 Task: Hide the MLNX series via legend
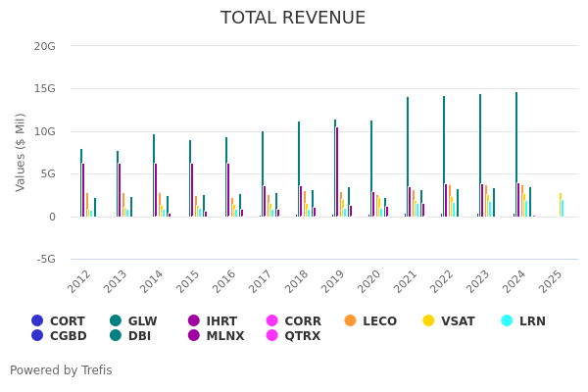(215, 336)
